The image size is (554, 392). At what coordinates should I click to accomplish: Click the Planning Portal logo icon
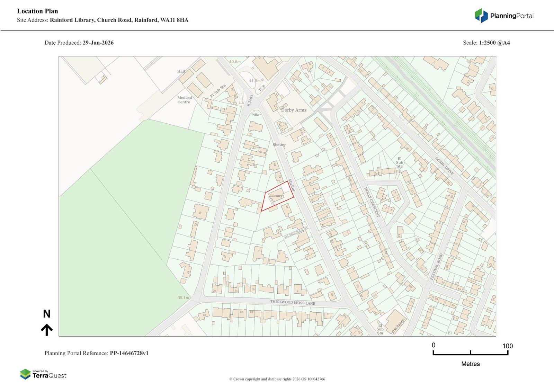[481, 16]
